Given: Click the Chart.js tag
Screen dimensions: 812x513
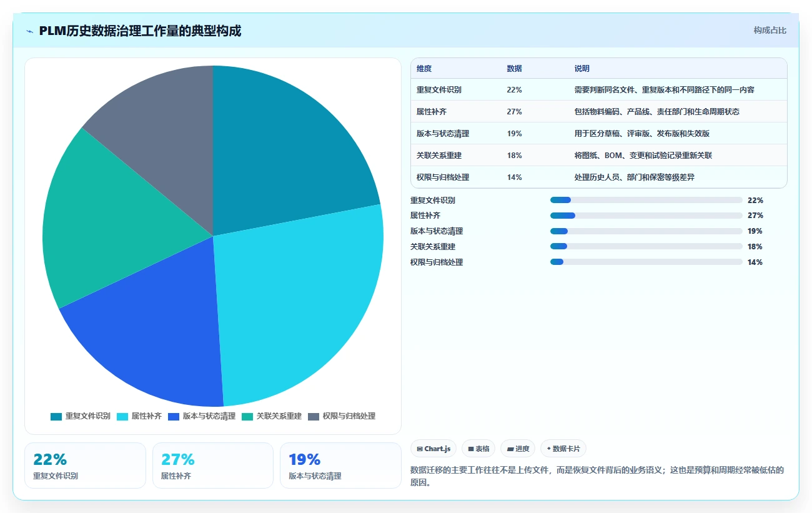Looking at the screenshot, I should click(433, 449).
